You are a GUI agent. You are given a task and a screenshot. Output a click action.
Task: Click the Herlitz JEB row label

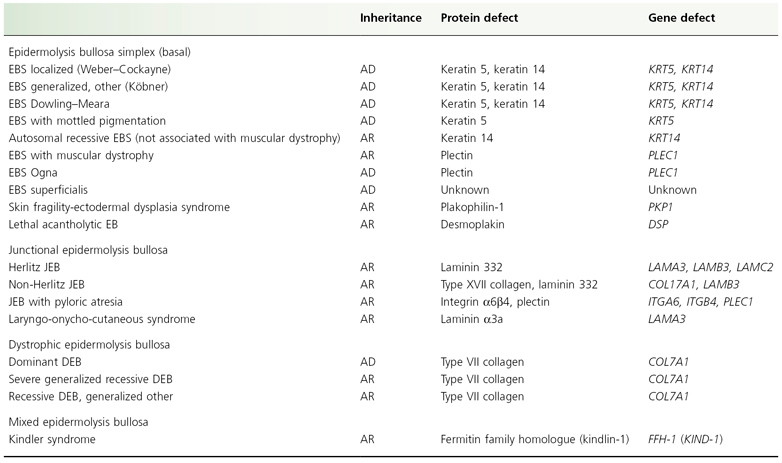point(37,267)
